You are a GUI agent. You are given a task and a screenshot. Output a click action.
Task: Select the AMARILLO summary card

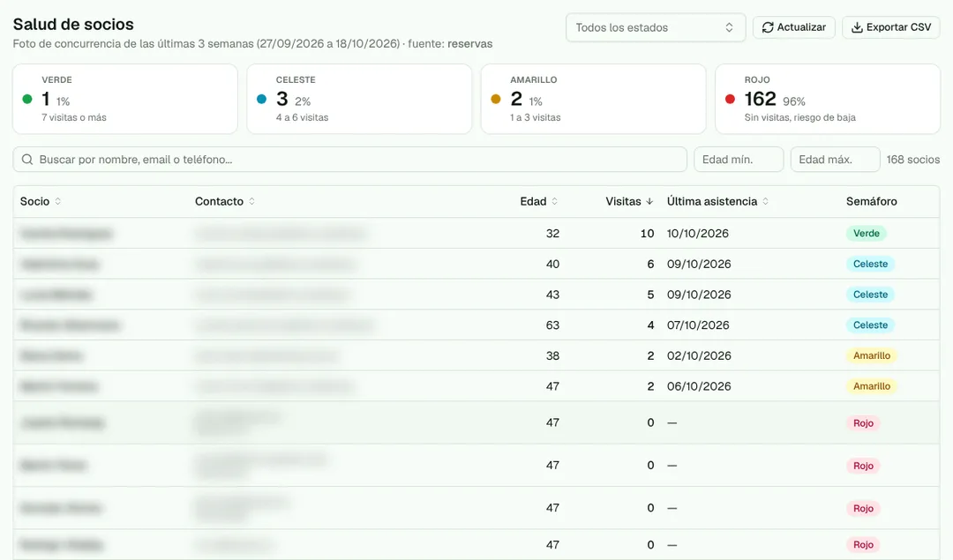coord(593,99)
